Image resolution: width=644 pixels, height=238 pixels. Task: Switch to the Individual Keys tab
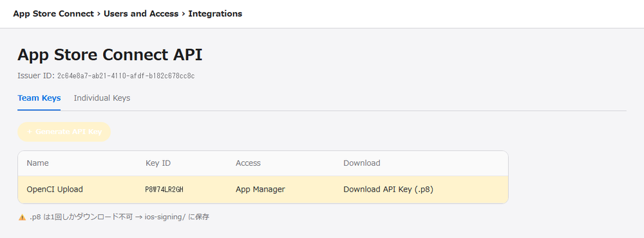(x=102, y=98)
